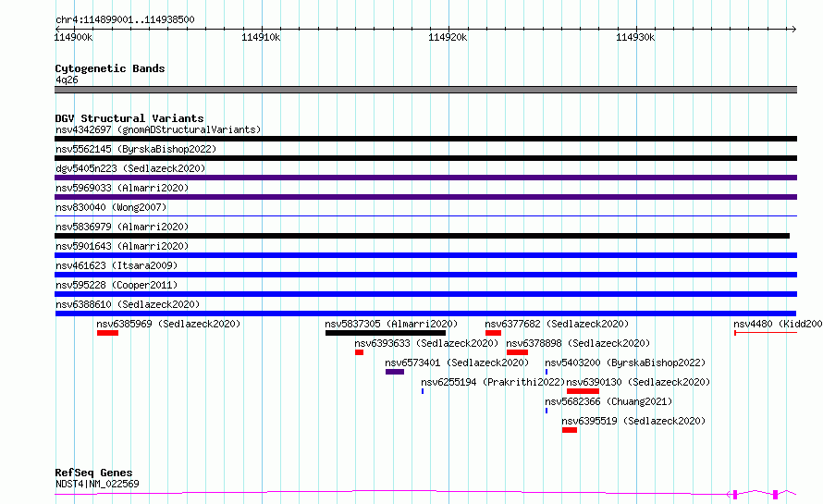
Task: Click the nsv4342697 gnomADStructuralVariants label
Action: (x=158, y=129)
